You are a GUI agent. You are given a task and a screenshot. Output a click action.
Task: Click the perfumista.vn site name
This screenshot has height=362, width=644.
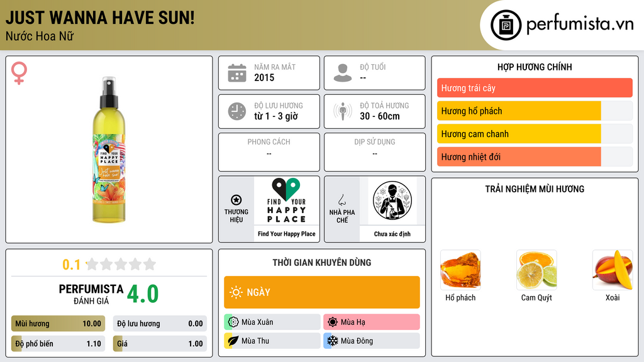click(580, 25)
